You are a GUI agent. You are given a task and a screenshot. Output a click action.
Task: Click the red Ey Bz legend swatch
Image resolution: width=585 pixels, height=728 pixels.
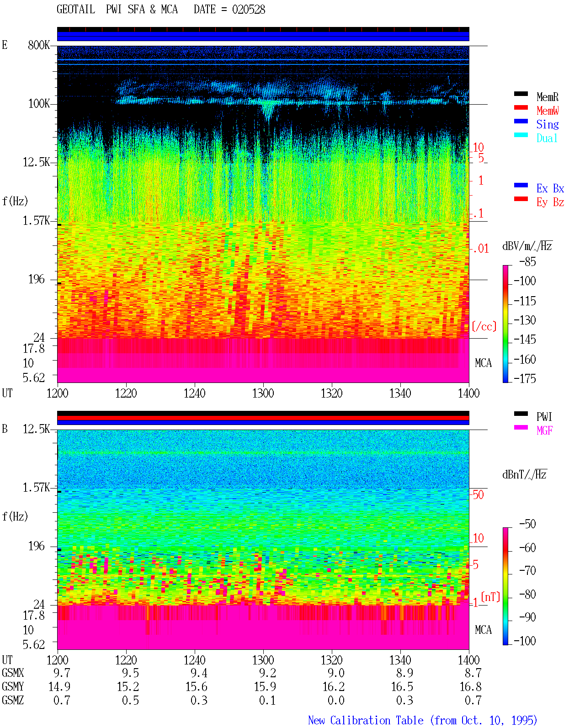click(521, 199)
